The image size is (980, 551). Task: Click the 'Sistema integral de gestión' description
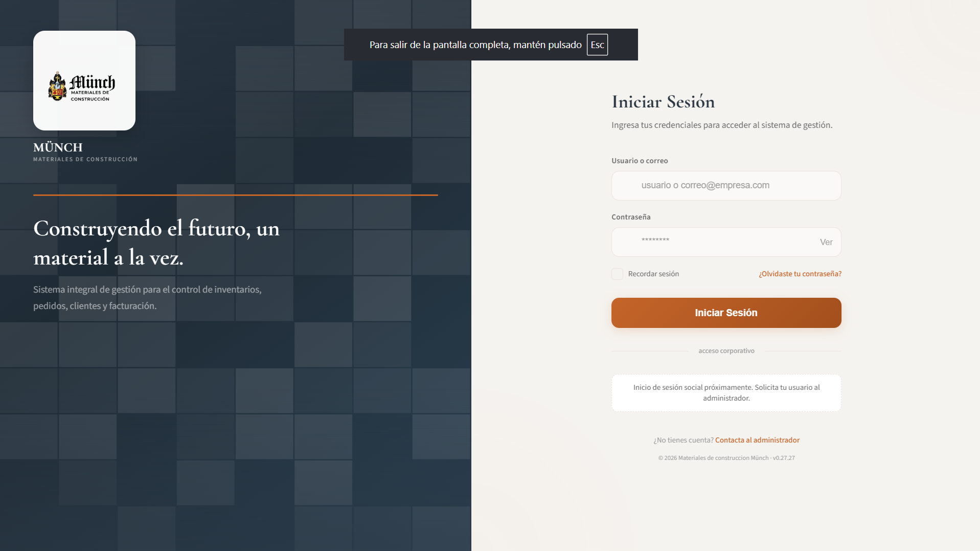tap(147, 298)
